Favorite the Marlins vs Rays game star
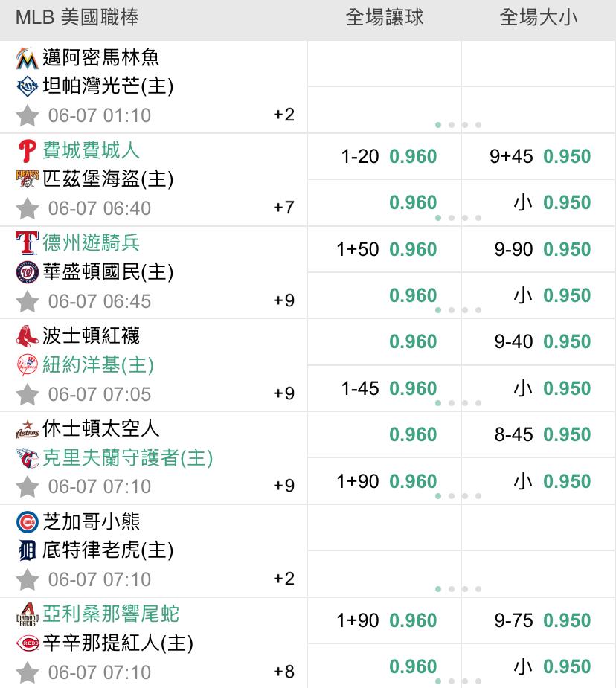Viewport: 616px width, 688px height. pos(28,116)
